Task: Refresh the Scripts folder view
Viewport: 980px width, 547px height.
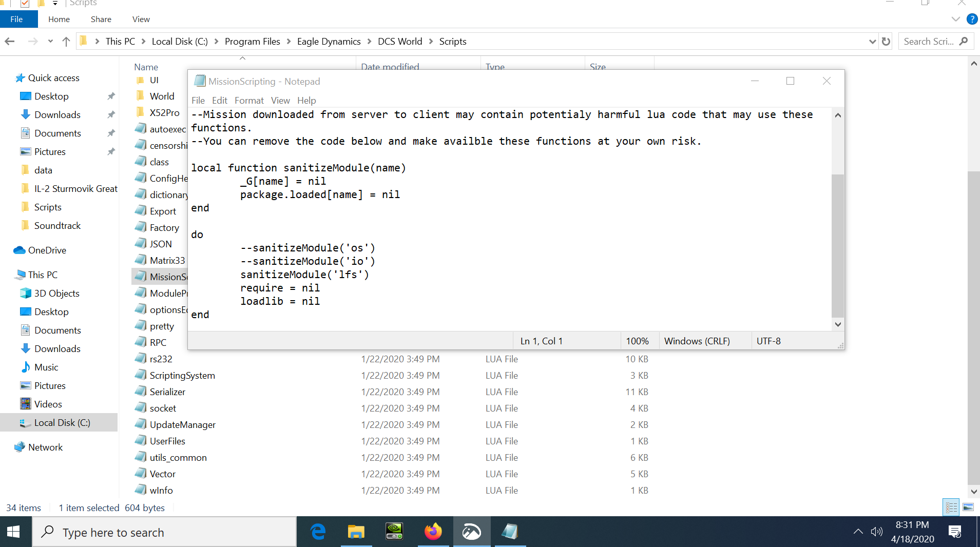Action: [x=886, y=42]
